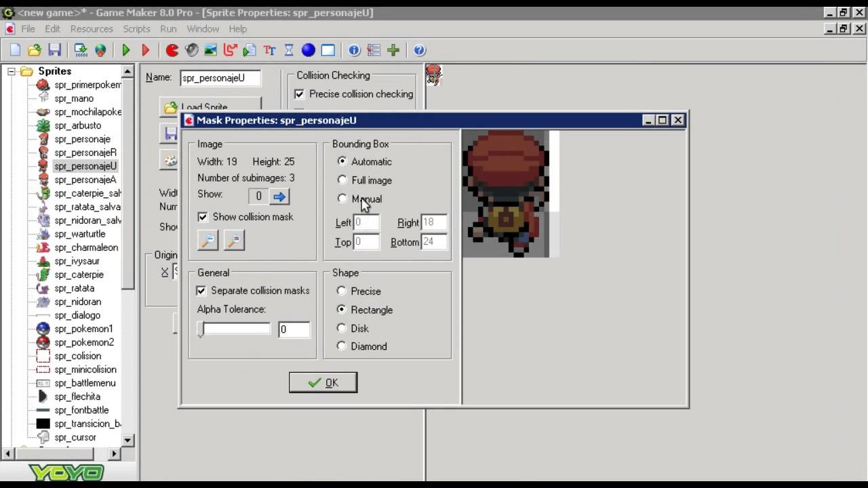Run game in debug mode red arrow
Image resolution: width=868 pixels, height=488 pixels.
point(145,50)
